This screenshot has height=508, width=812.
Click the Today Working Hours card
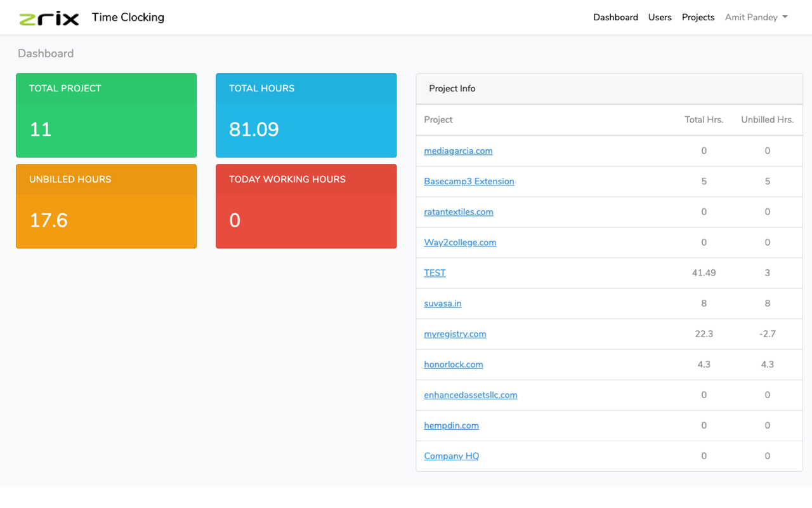click(x=306, y=206)
